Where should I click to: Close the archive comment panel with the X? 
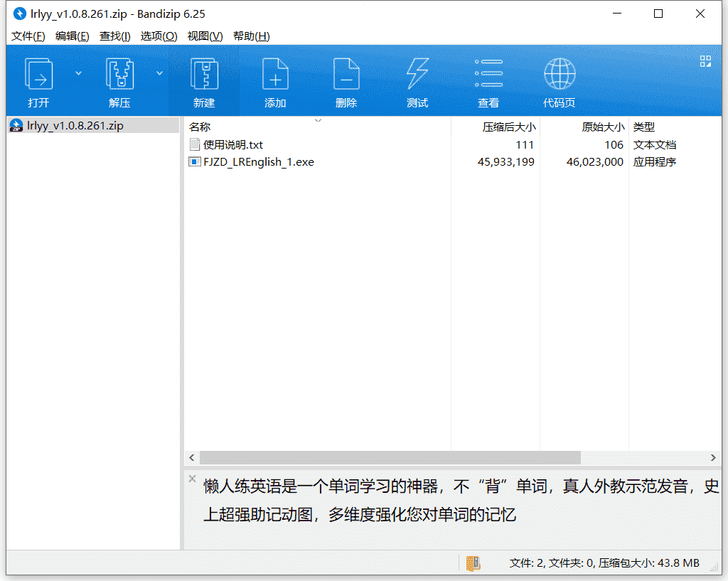tap(192, 479)
